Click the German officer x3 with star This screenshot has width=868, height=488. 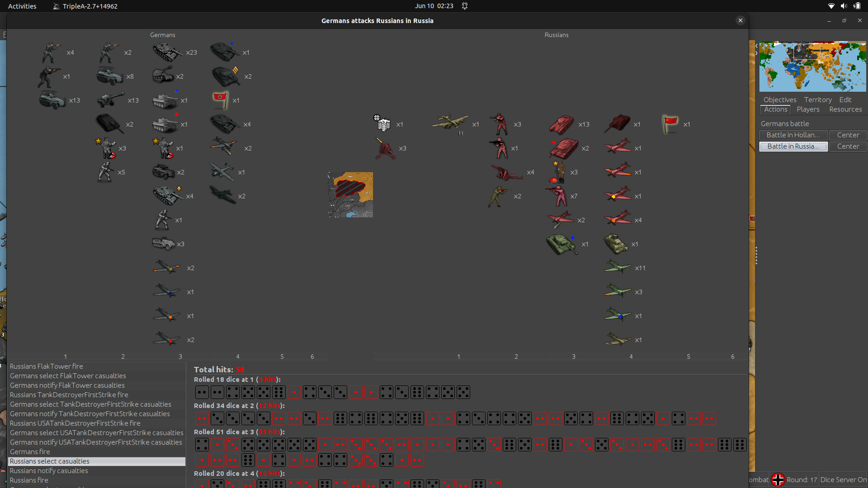105,148
